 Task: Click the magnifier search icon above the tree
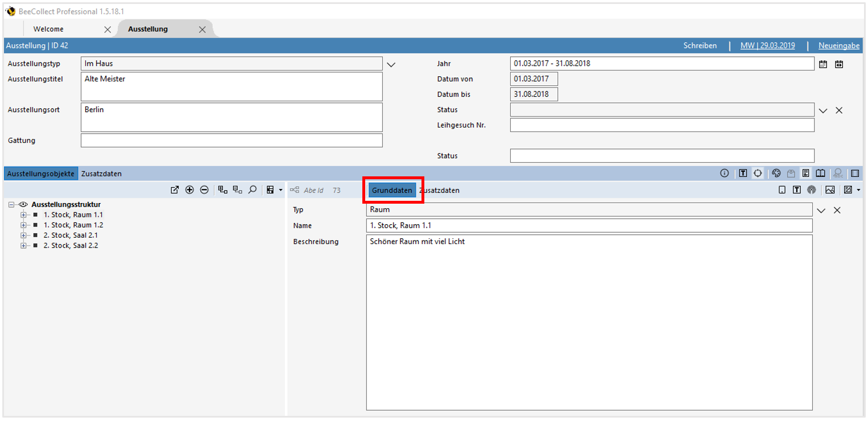point(253,190)
